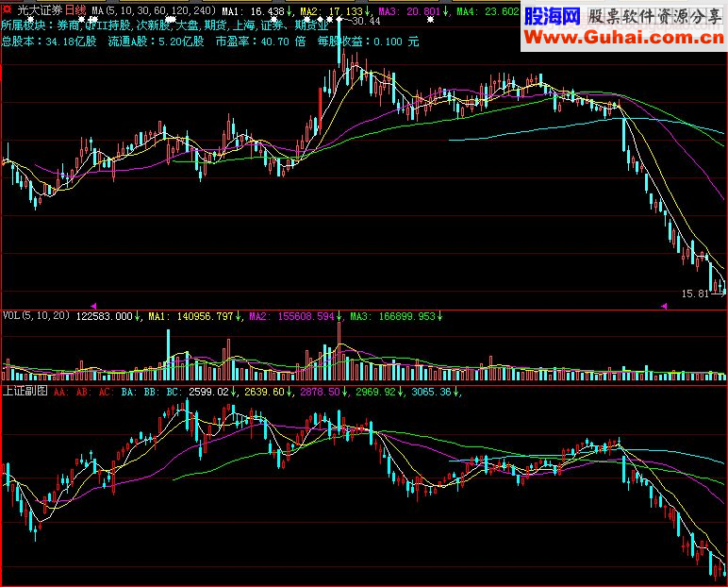The height and width of the screenshot is (587, 728).
Task: Click the cyan BC: label in 上证副图
Action: pos(174,393)
